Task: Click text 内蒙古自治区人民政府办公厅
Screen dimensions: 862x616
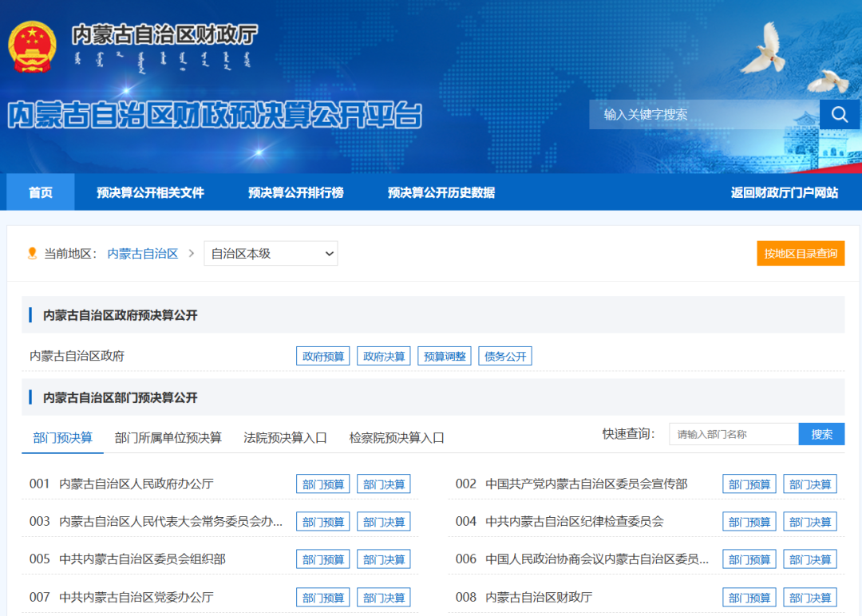Action: click(136, 484)
